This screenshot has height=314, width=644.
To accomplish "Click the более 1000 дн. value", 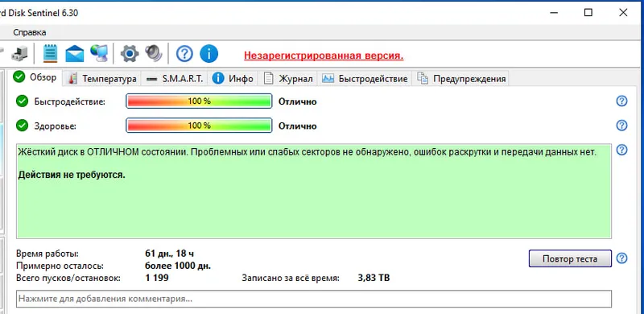I will (x=178, y=266).
